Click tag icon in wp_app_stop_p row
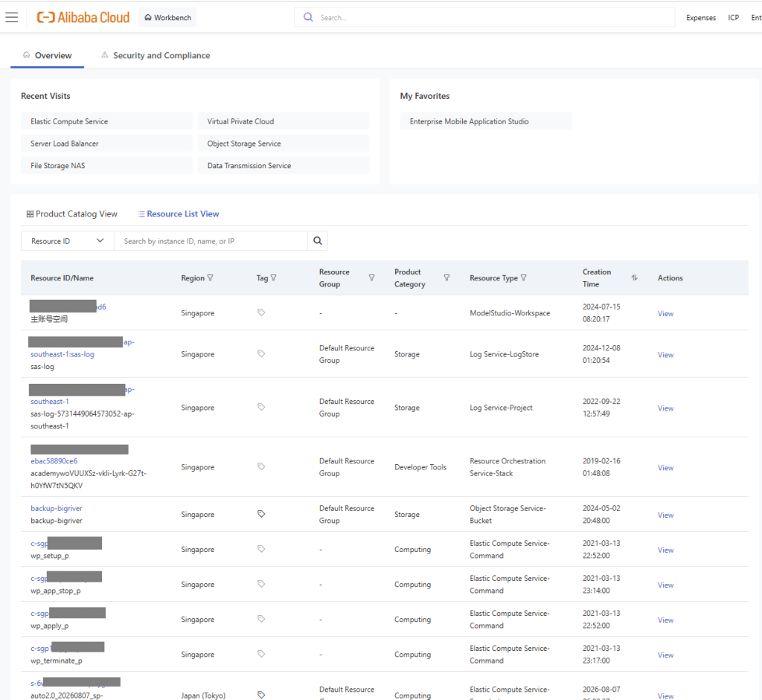 tap(261, 584)
